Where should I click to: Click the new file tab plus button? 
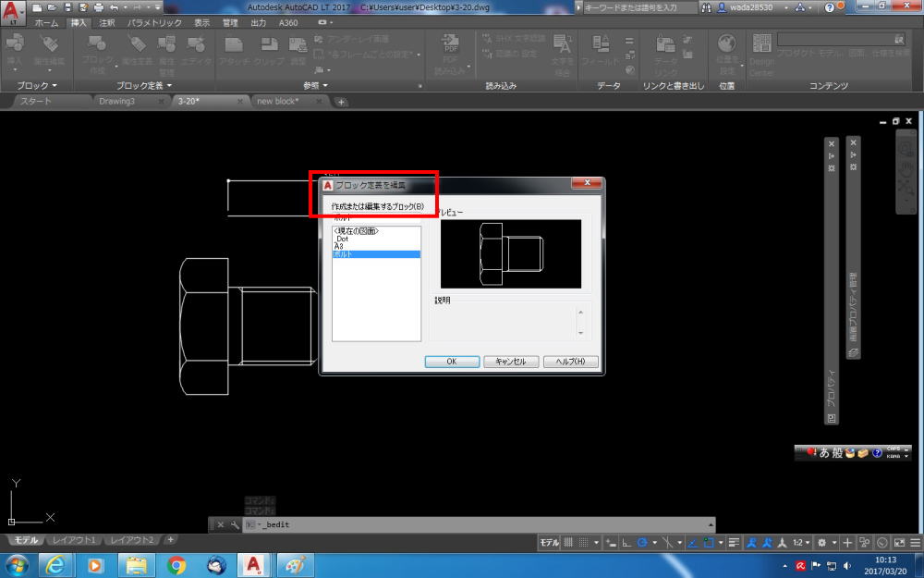click(341, 102)
